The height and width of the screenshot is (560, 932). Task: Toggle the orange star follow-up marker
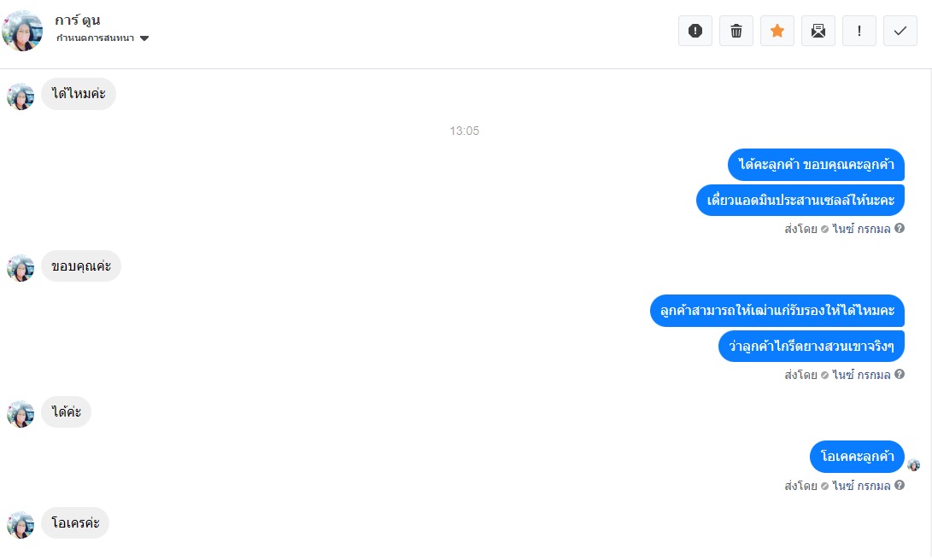point(777,31)
